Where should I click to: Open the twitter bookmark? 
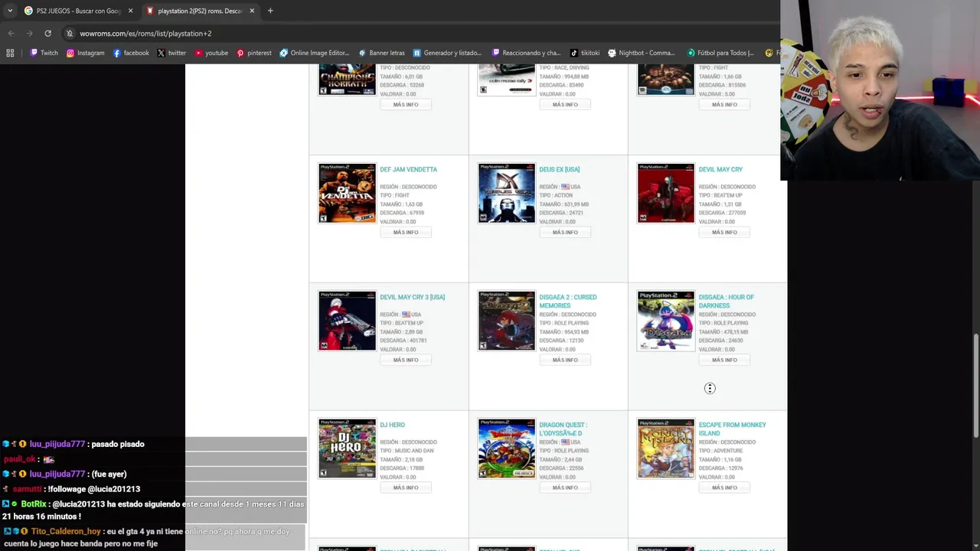tap(171, 53)
